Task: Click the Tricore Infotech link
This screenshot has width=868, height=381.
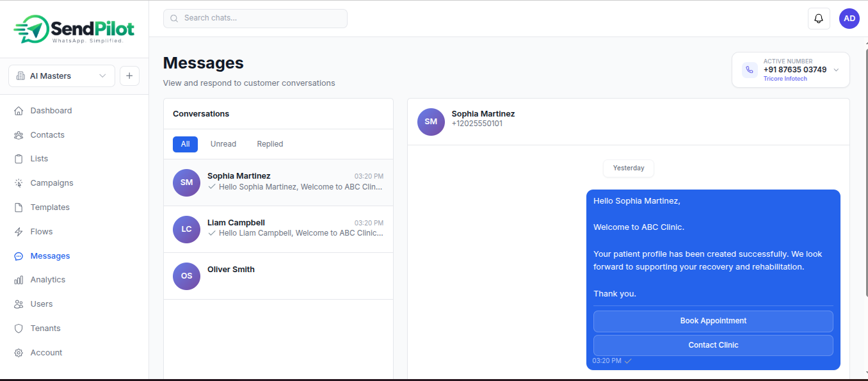Action: click(x=785, y=79)
